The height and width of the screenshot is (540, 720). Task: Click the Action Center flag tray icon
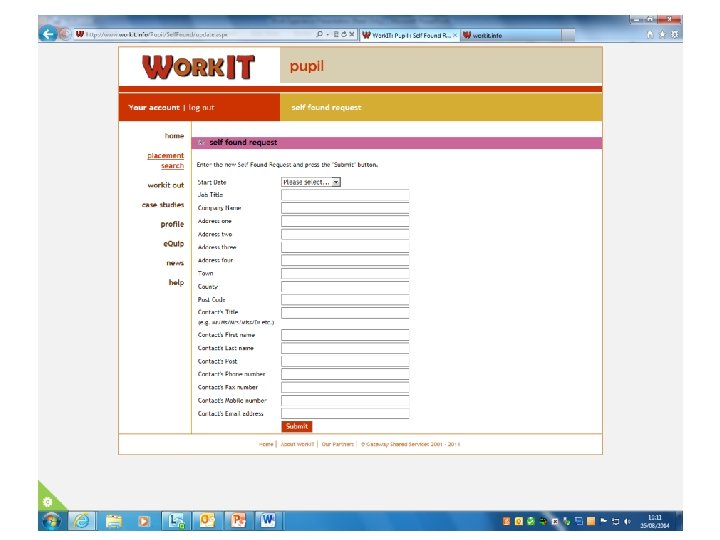603,521
